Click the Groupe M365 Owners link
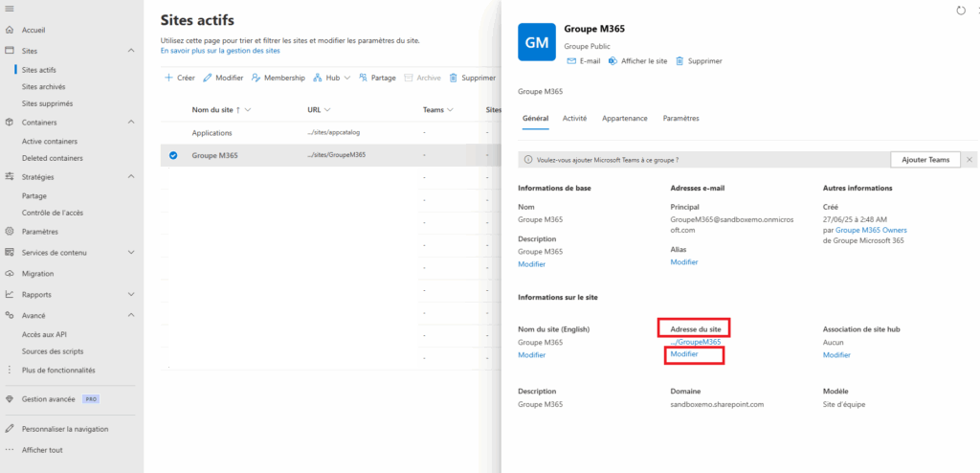The height and width of the screenshot is (473, 980). [871, 230]
